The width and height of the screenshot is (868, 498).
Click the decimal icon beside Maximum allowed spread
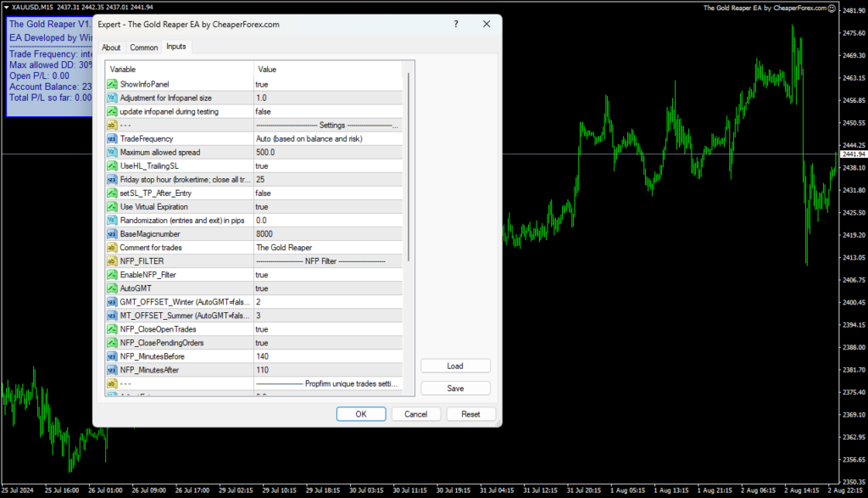point(111,152)
